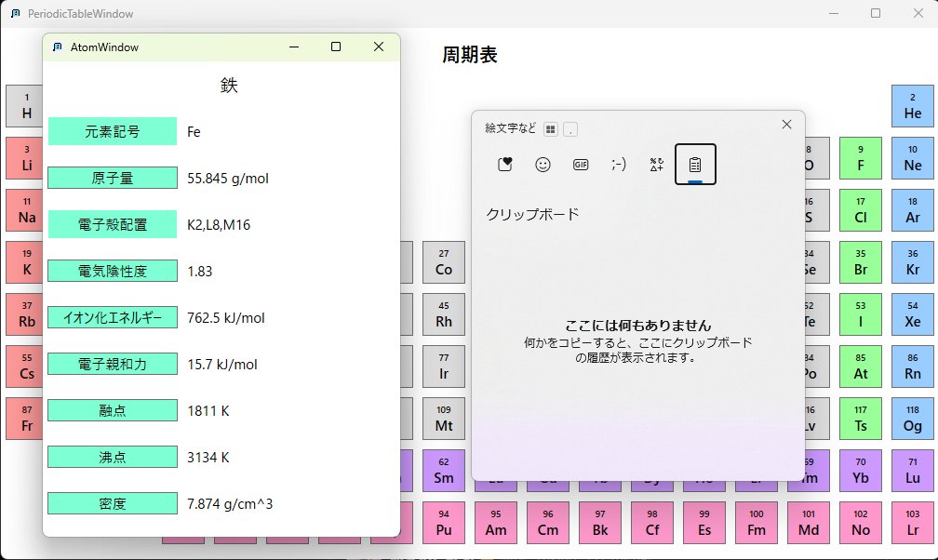Click the value 7.874 g/cm^3

point(230,504)
